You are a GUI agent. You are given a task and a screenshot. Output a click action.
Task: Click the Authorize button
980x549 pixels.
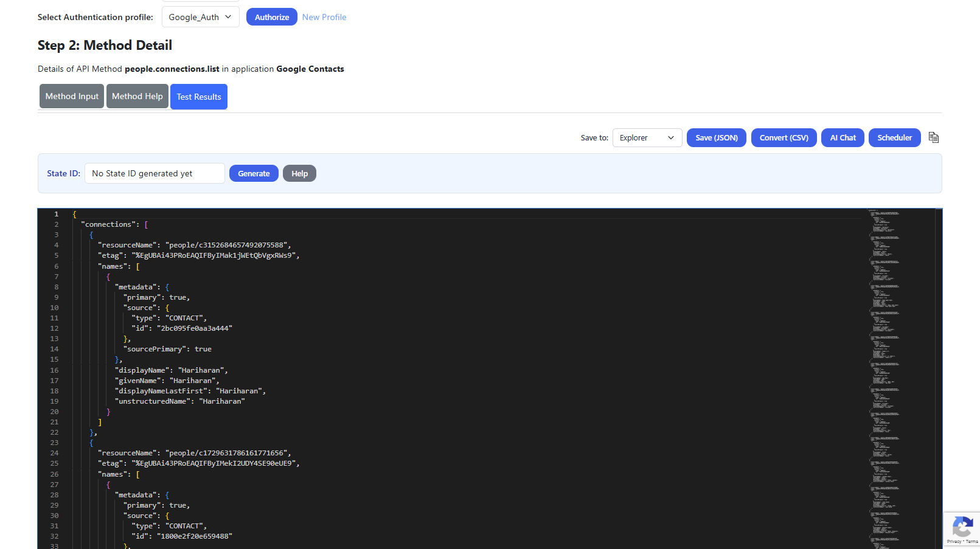tap(272, 17)
